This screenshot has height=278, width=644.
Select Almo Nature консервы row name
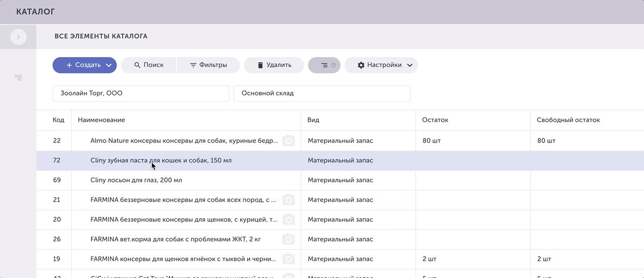click(x=184, y=141)
